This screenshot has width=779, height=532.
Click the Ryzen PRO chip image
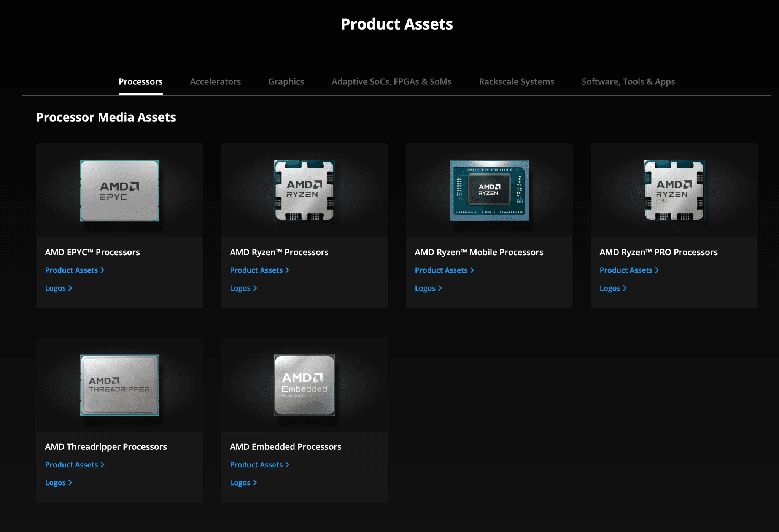(674, 191)
